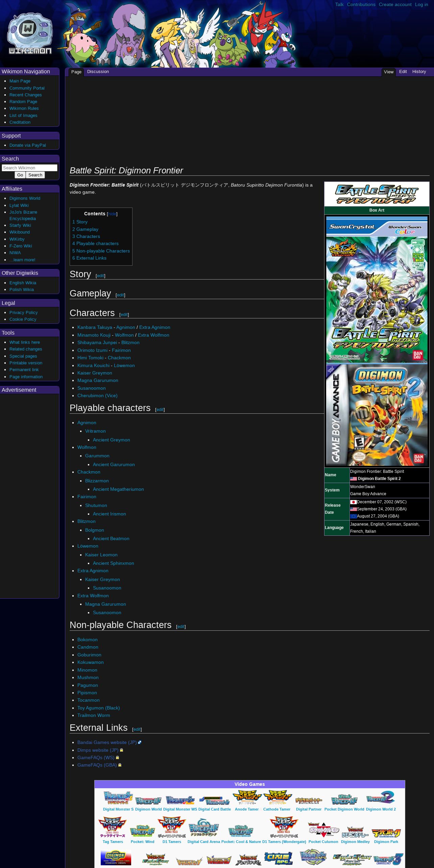Open Digital Partner game logo

click(309, 800)
